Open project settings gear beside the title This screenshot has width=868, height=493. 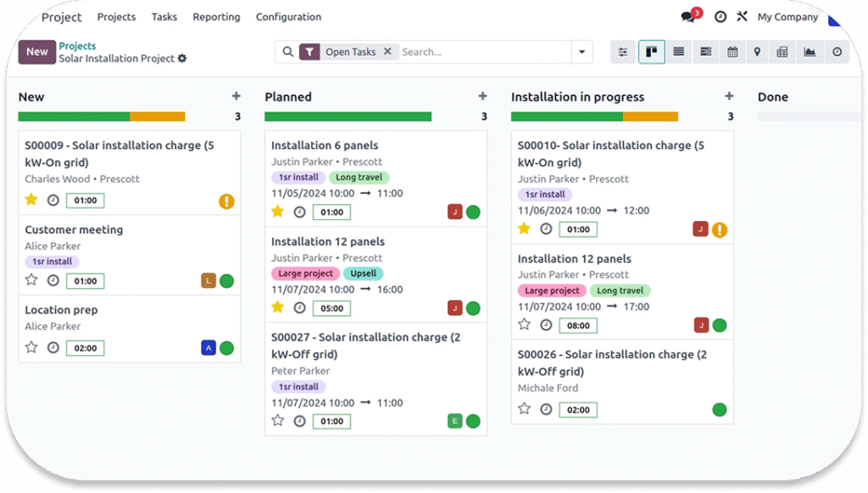click(182, 58)
